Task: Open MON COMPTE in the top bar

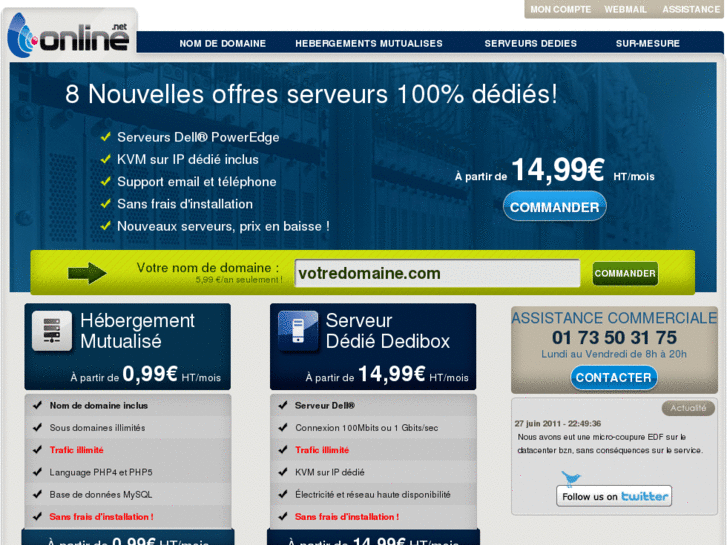Action: click(561, 9)
